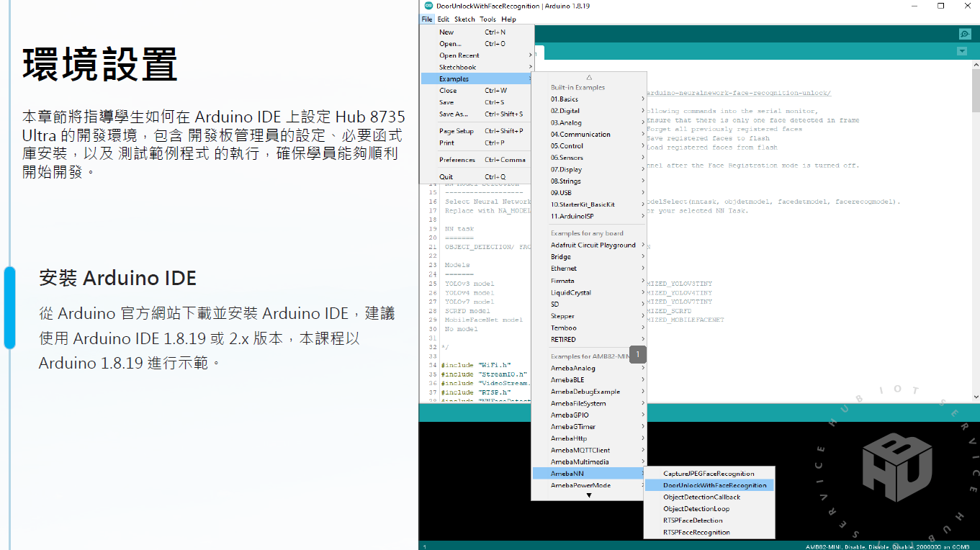Expand the 03.Analog examples

(589, 122)
